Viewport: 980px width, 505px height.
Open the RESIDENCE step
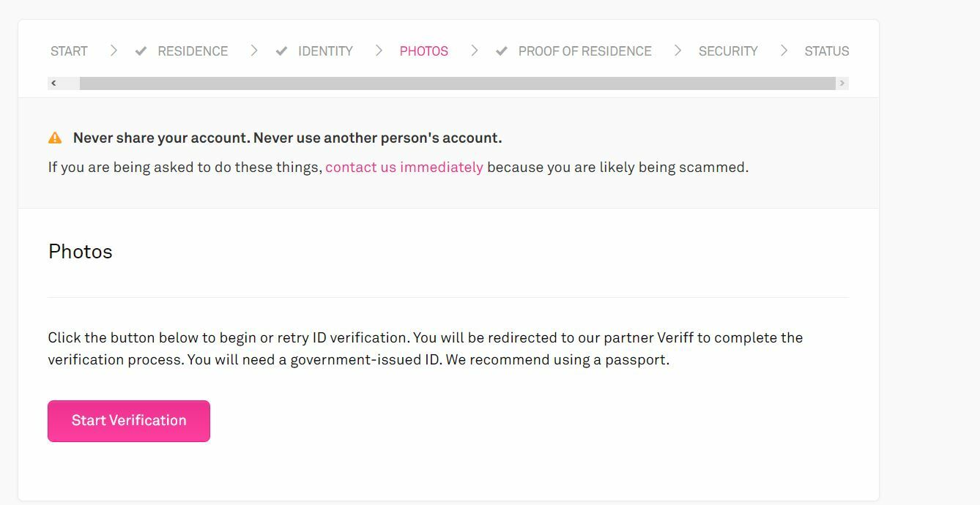coord(193,51)
